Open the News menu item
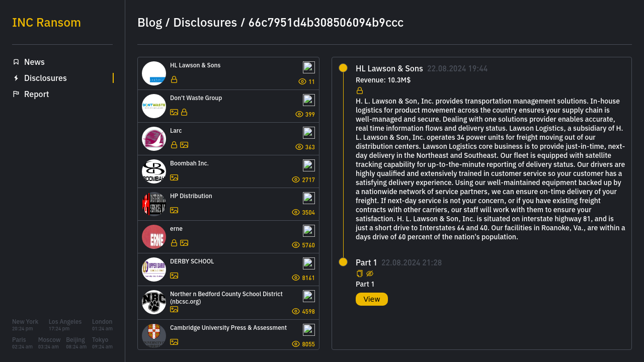644x362 pixels. click(34, 62)
